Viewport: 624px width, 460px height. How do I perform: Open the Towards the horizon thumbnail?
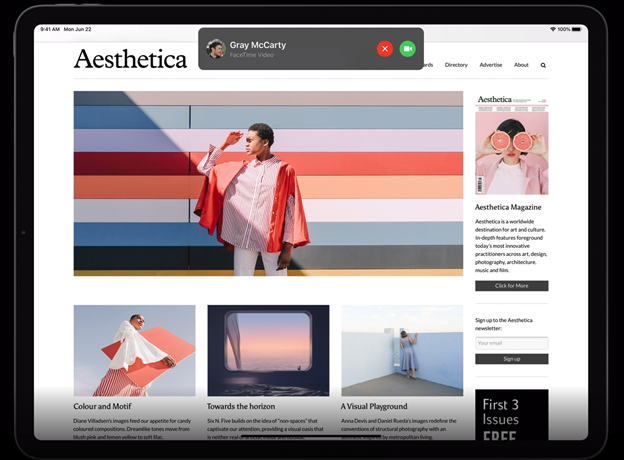click(x=268, y=351)
